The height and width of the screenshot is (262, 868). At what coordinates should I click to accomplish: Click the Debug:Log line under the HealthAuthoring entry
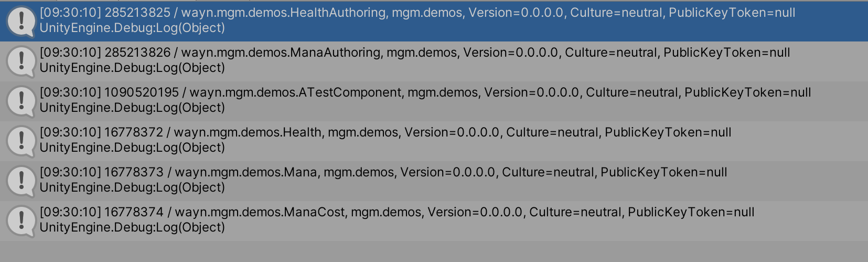pos(132,28)
